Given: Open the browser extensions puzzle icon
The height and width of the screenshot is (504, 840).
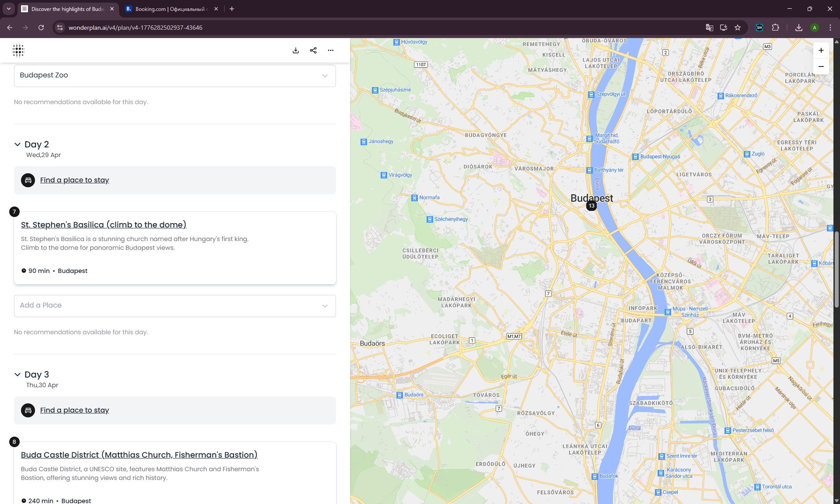Looking at the screenshot, I should tap(775, 28).
